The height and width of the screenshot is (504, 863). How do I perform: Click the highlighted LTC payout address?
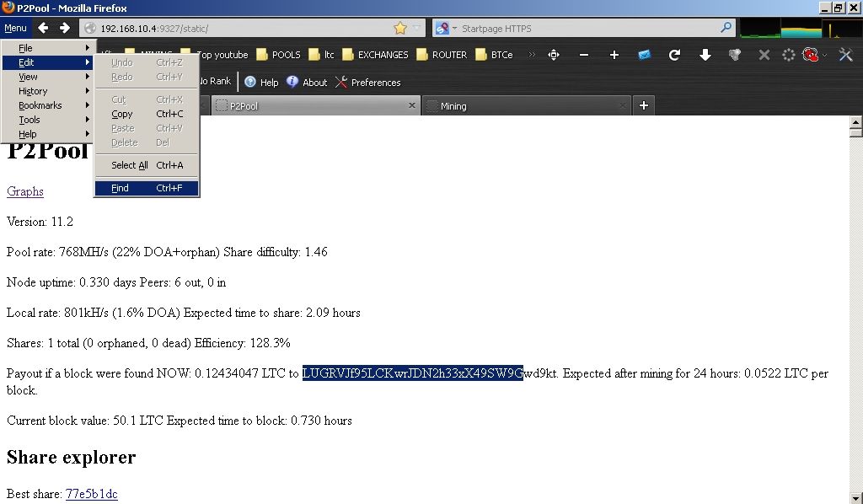point(412,373)
